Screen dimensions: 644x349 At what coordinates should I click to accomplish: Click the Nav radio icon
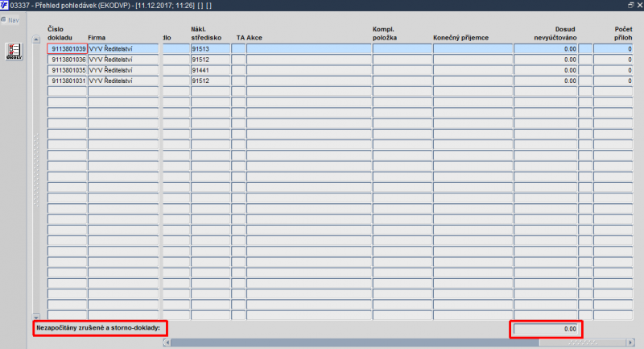pos(3,19)
